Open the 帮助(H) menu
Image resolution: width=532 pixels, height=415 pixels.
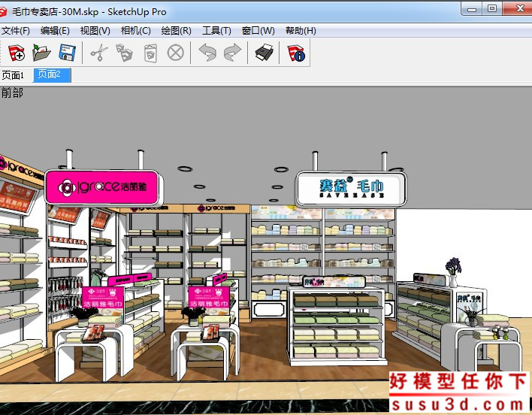click(x=301, y=31)
